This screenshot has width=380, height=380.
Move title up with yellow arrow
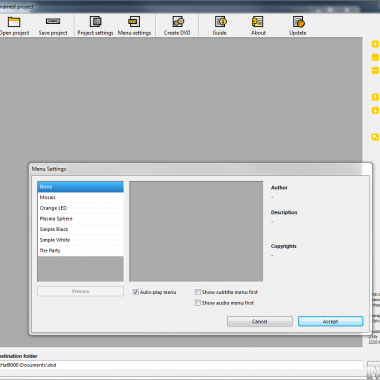[375, 97]
